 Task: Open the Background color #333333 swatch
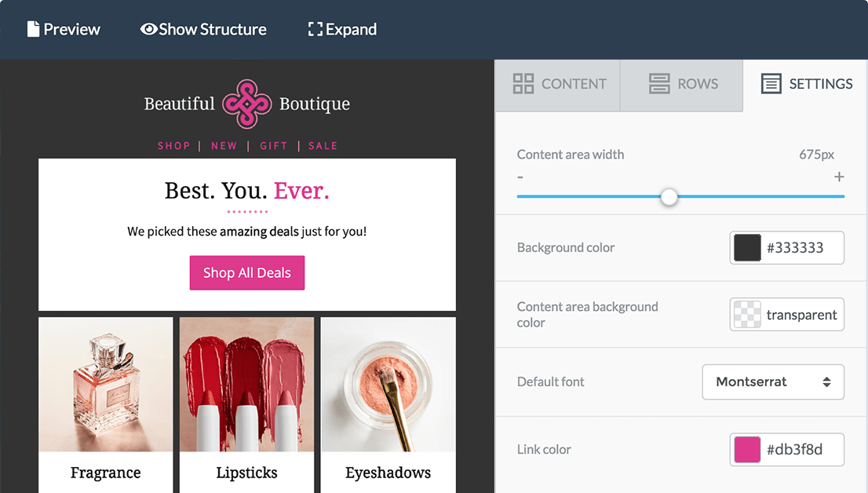[x=747, y=248]
